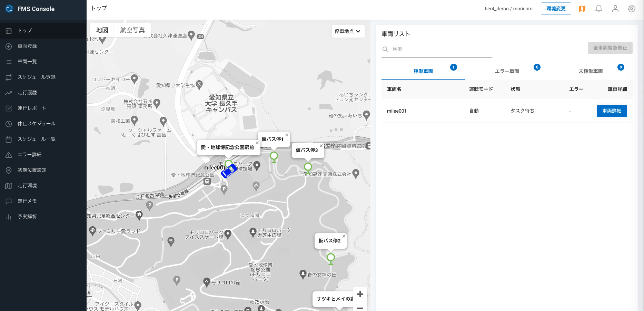Zoom in the map with plus
644x311 pixels.
point(360,294)
